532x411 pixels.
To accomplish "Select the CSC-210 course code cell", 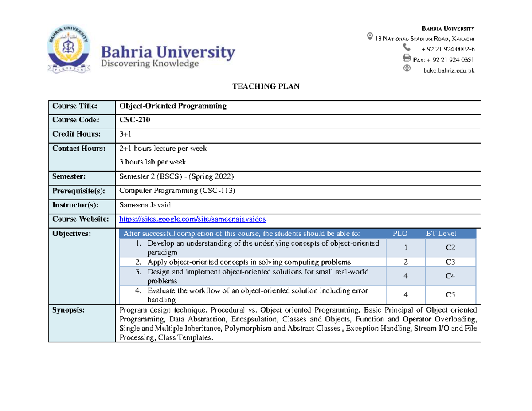I will [x=134, y=120].
